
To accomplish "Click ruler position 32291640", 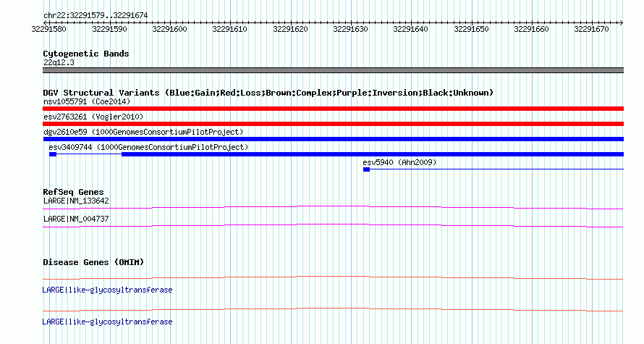I will pos(410,29).
